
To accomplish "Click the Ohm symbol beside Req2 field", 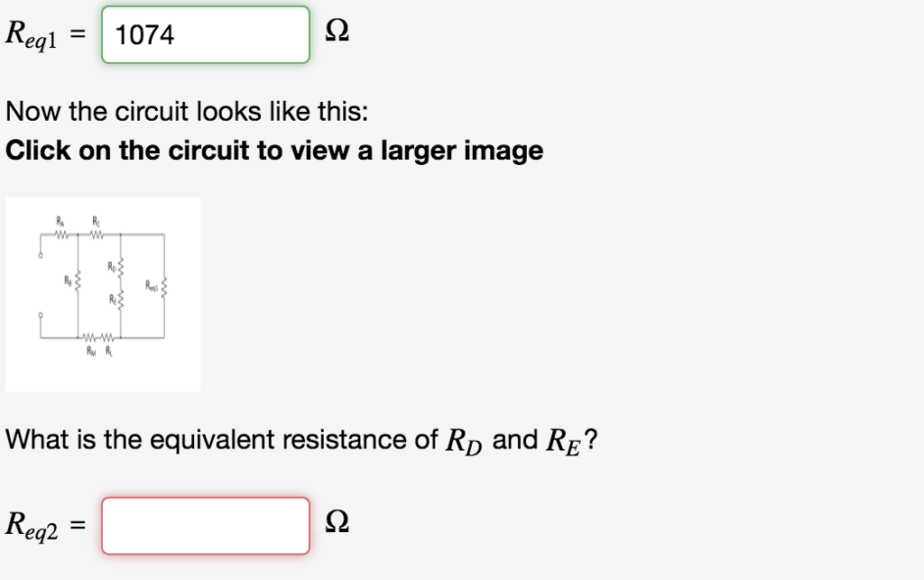I will point(337,521).
